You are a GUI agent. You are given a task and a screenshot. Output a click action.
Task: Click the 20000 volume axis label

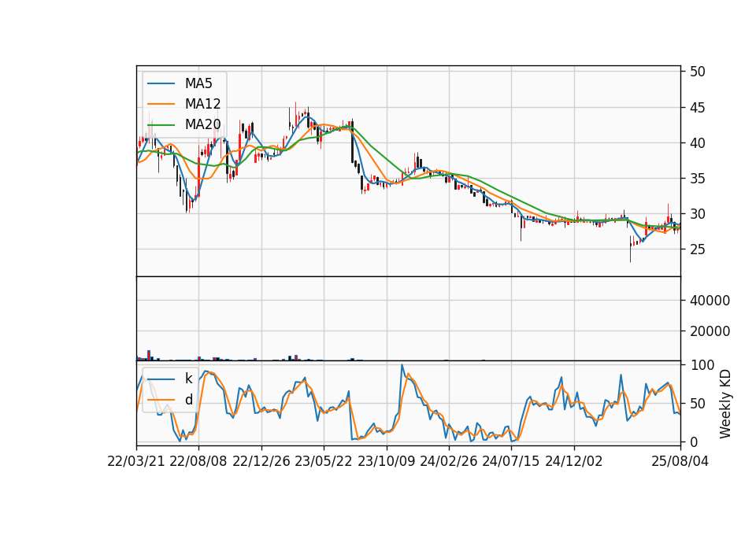(x=710, y=331)
